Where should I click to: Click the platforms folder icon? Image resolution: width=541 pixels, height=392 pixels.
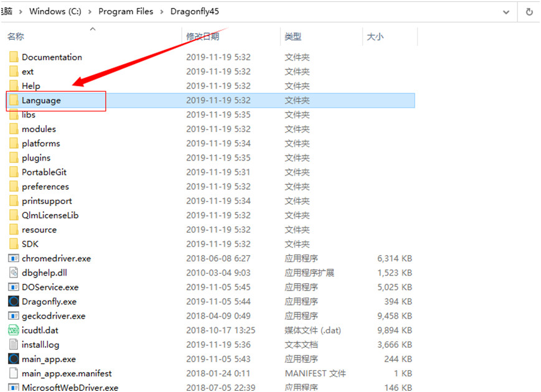14,144
